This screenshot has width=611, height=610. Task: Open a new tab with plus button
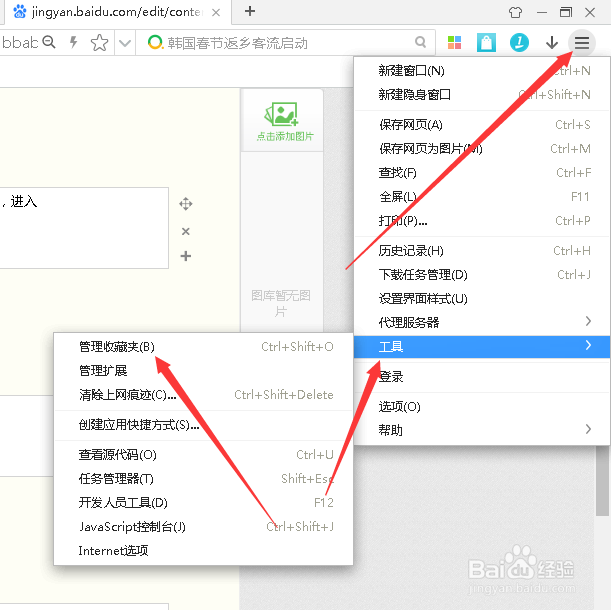click(x=250, y=11)
